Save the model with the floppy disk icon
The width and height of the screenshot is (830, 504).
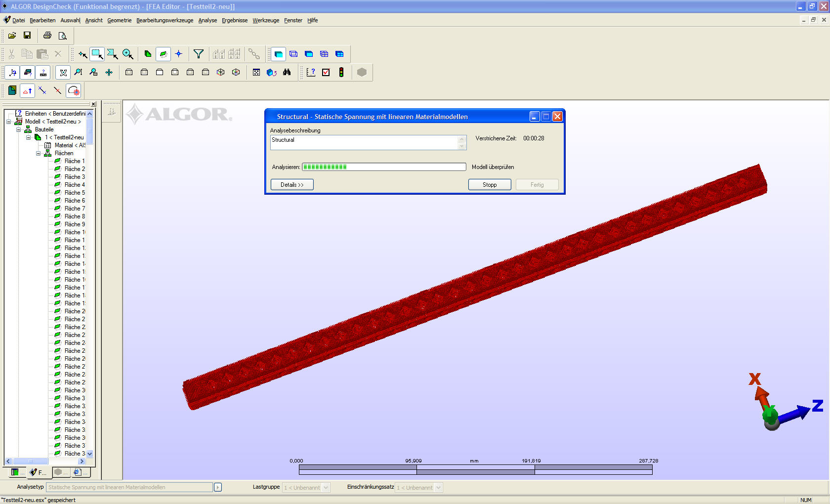click(x=27, y=36)
